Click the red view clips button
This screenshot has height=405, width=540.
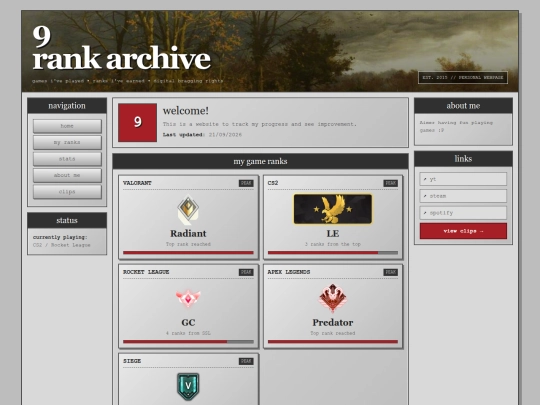[463, 231]
